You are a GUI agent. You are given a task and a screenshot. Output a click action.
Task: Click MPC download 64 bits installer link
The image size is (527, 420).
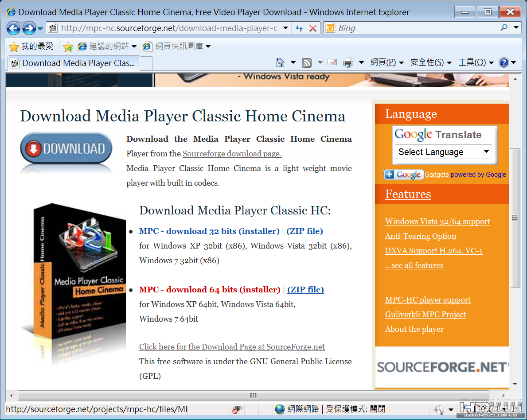210,290
